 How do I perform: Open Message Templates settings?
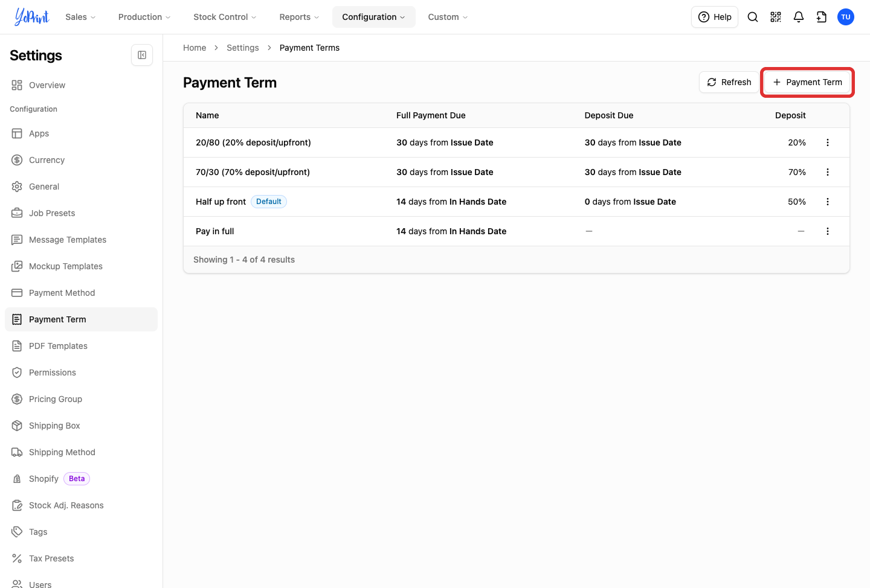(81, 240)
